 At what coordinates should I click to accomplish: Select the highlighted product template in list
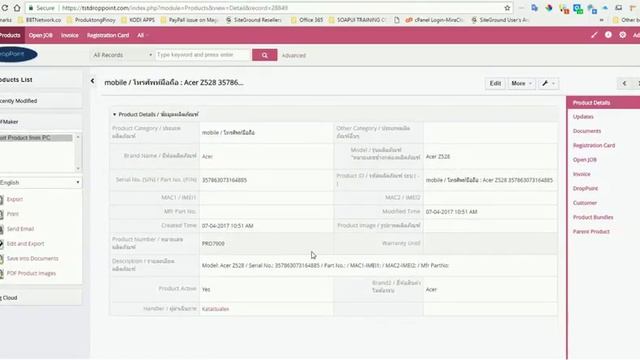tap(36, 138)
